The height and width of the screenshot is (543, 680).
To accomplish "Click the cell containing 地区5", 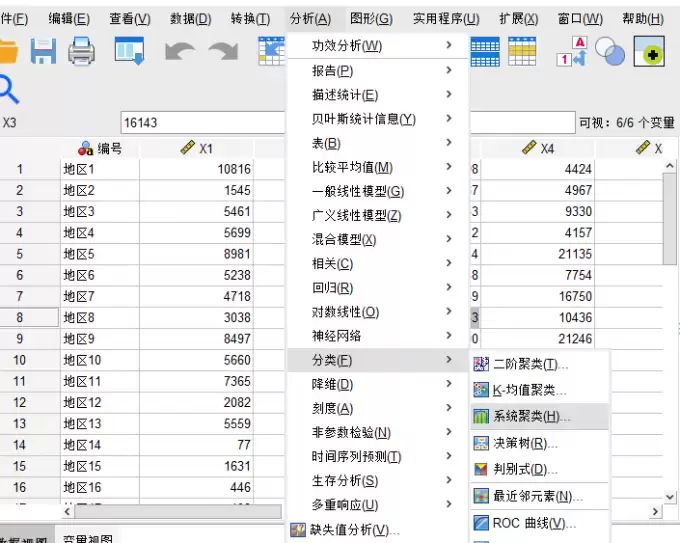I will [100, 254].
